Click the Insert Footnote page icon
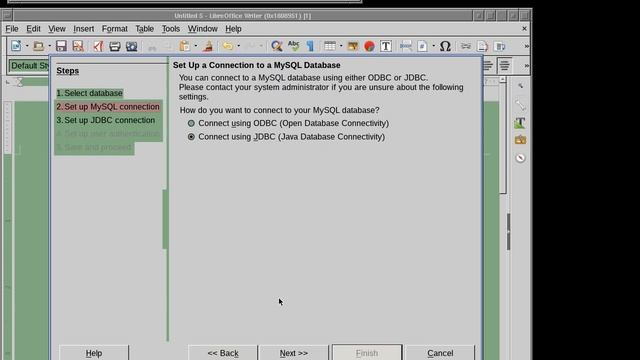This screenshot has height=360, width=640. tap(482, 46)
